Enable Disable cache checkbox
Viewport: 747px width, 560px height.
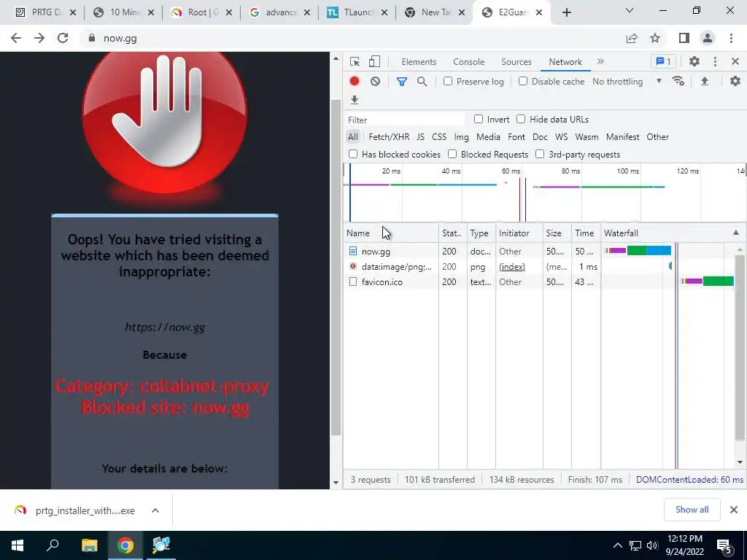[523, 81]
